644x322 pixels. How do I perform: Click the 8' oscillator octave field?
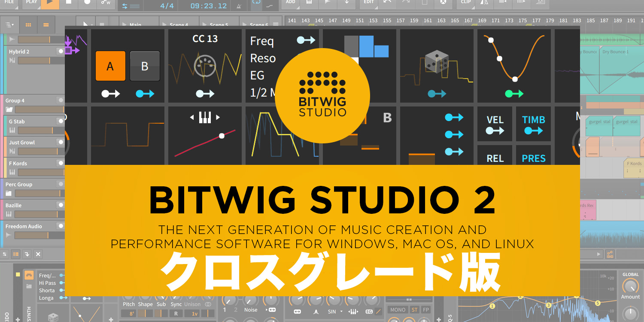pos(128,313)
